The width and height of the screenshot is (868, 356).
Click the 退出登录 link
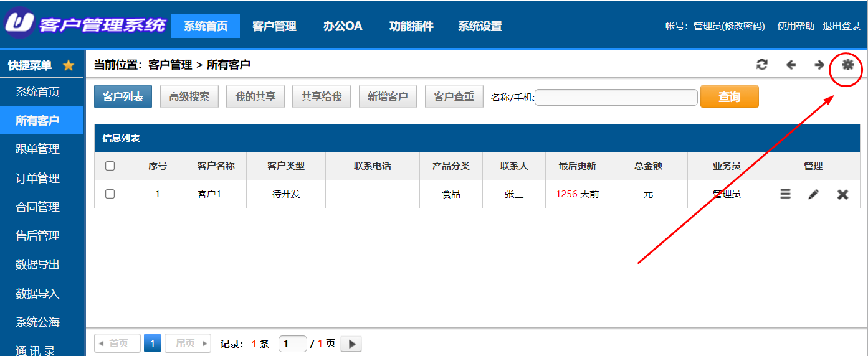point(841,26)
